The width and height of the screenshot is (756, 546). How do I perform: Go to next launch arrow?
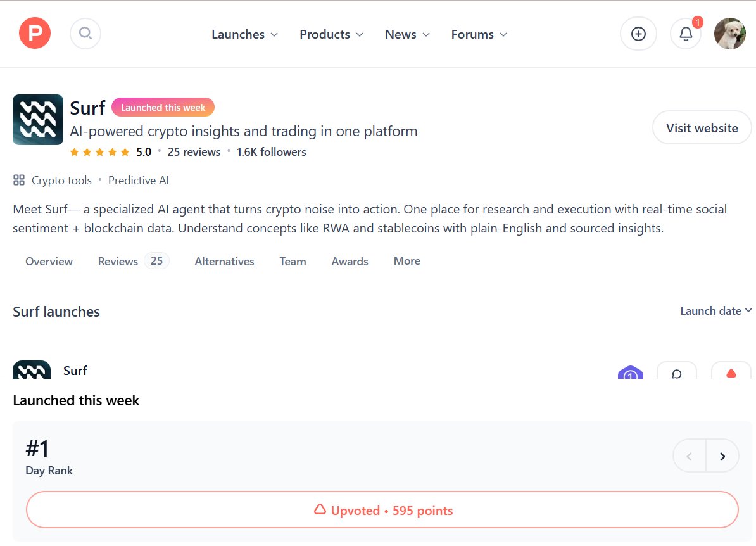coord(722,456)
